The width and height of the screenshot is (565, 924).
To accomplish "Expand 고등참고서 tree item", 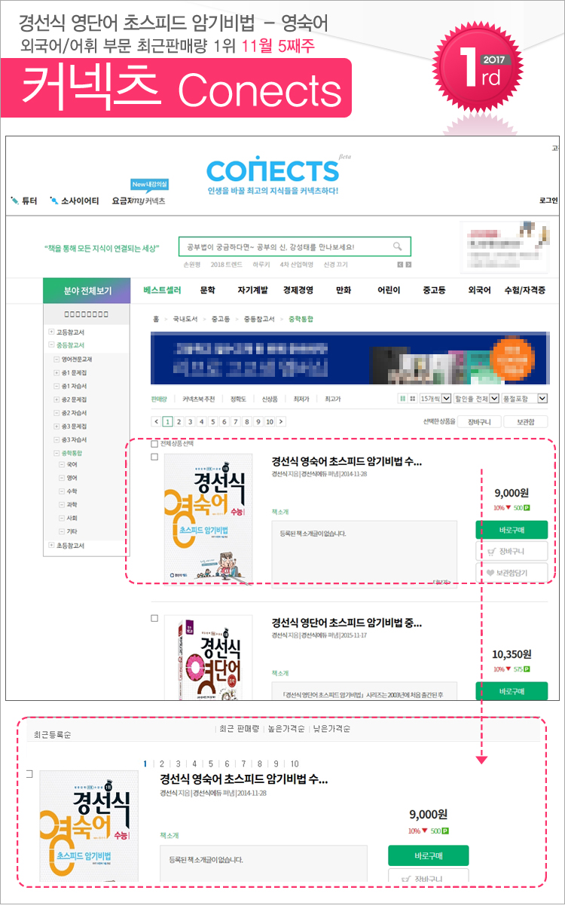I will 51,332.
